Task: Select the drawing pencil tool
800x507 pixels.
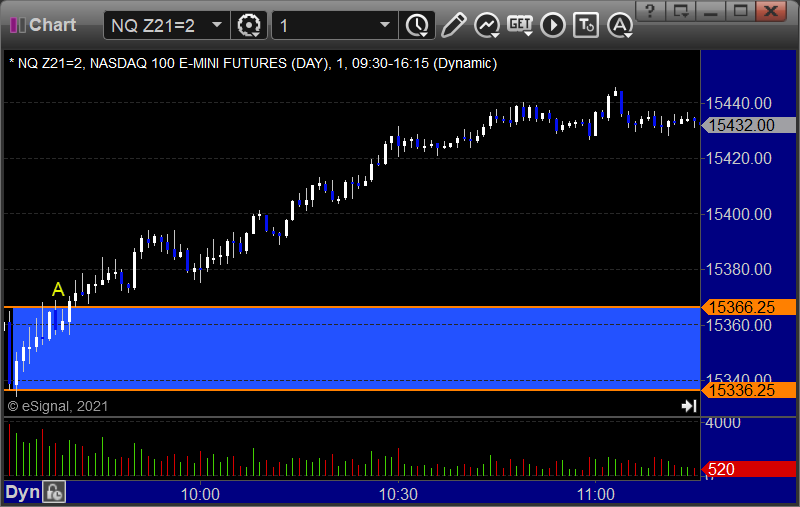Action: [453, 25]
